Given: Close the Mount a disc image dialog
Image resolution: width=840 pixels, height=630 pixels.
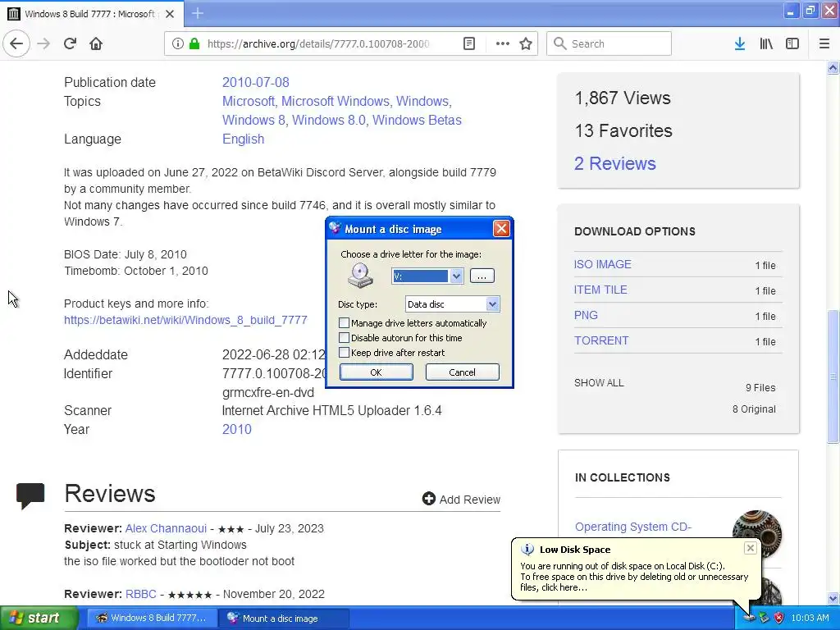Looking at the screenshot, I should point(501,229).
